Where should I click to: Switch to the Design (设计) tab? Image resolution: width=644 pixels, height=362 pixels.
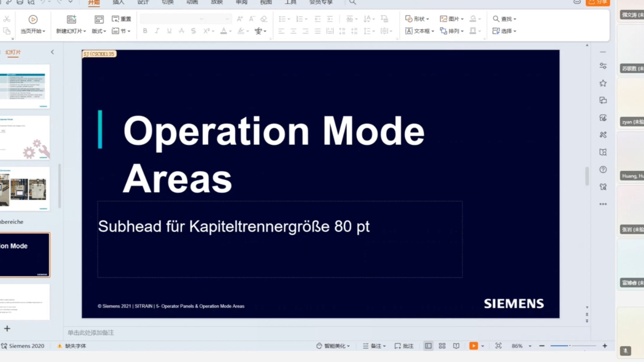(143, 2)
